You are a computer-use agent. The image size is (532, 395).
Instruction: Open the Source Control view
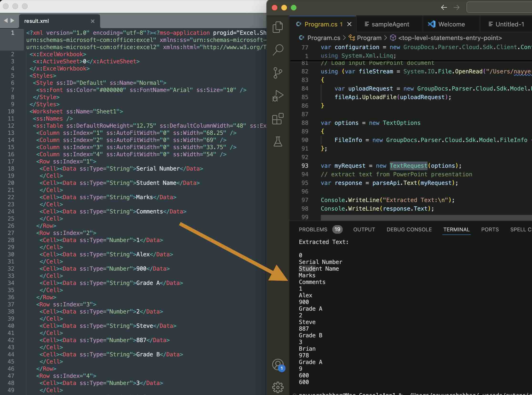click(277, 72)
